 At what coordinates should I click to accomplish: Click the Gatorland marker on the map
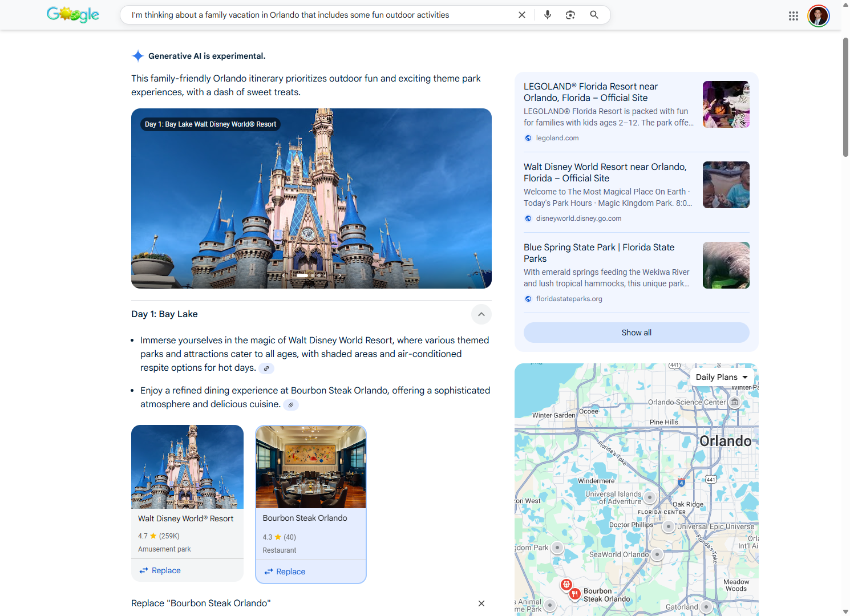click(706, 606)
